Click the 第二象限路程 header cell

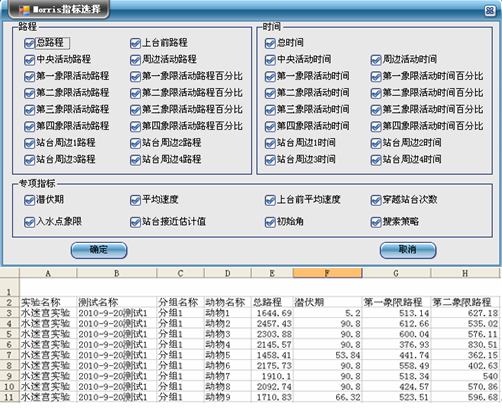pyautogui.click(x=465, y=302)
